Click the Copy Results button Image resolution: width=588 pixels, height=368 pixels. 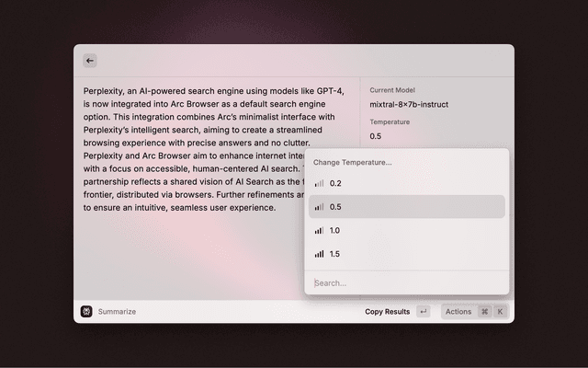click(x=388, y=312)
